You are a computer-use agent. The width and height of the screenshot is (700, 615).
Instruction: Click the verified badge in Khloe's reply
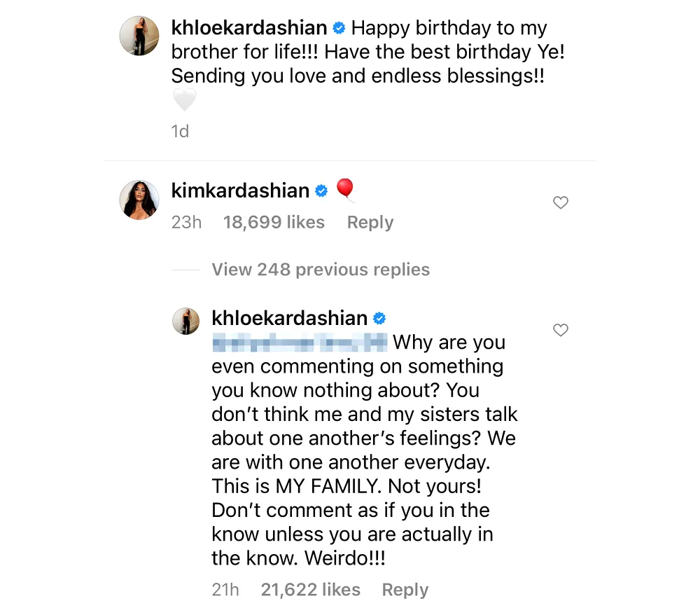click(379, 317)
